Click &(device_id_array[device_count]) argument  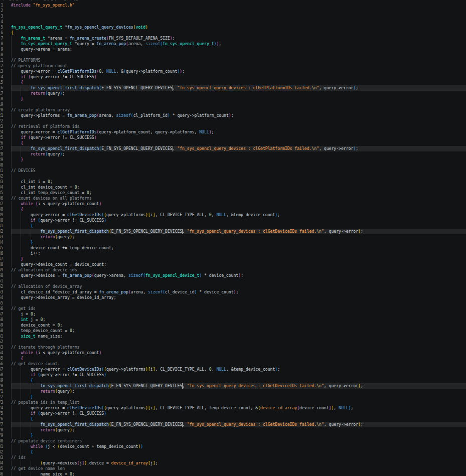(x=294, y=408)
